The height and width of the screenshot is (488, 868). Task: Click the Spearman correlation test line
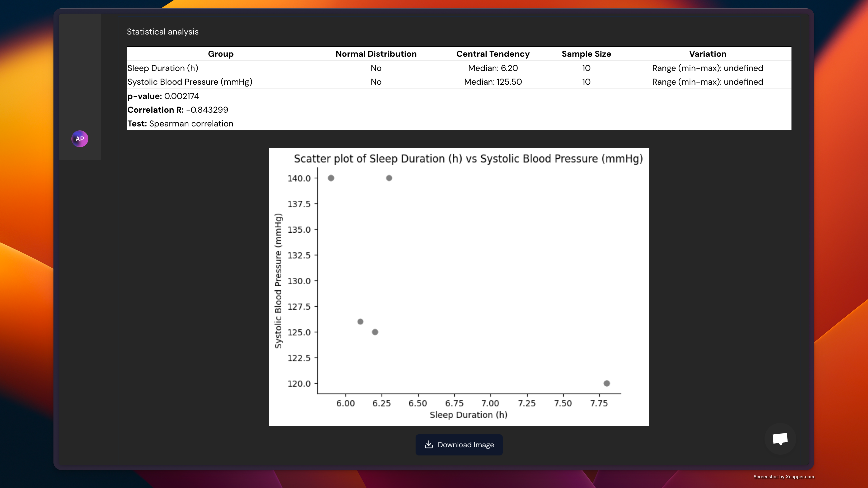[180, 124]
